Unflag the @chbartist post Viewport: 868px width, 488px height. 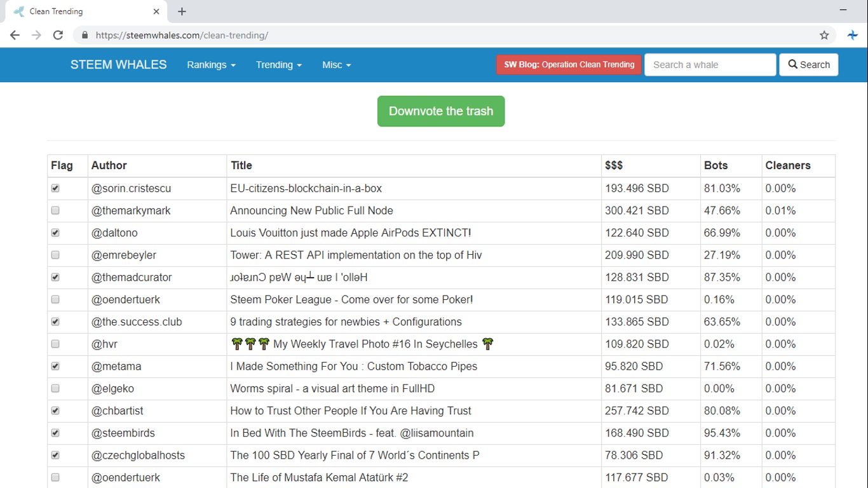(x=55, y=410)
